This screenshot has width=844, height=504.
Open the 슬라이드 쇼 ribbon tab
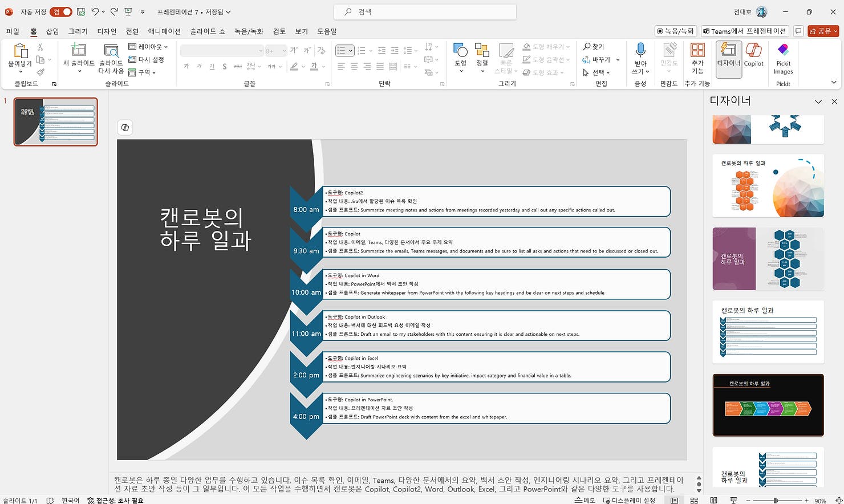[x=208, y=31]
